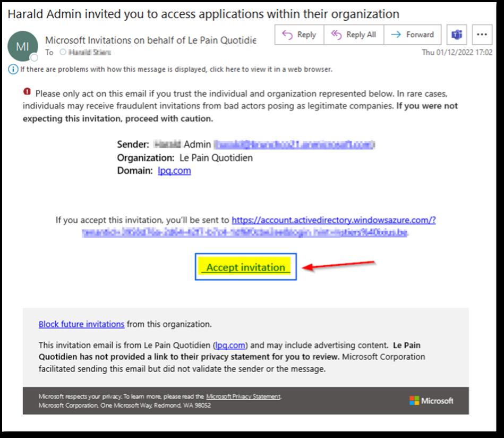The width and height of the screenshot is (504, 438).
Task: Forward this invitation email
Action: 413,35
